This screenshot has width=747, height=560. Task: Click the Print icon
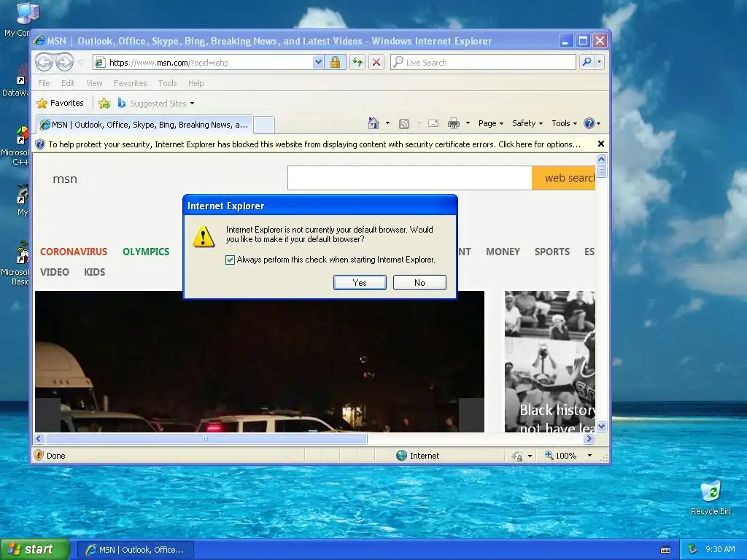(x=454, y=124)
